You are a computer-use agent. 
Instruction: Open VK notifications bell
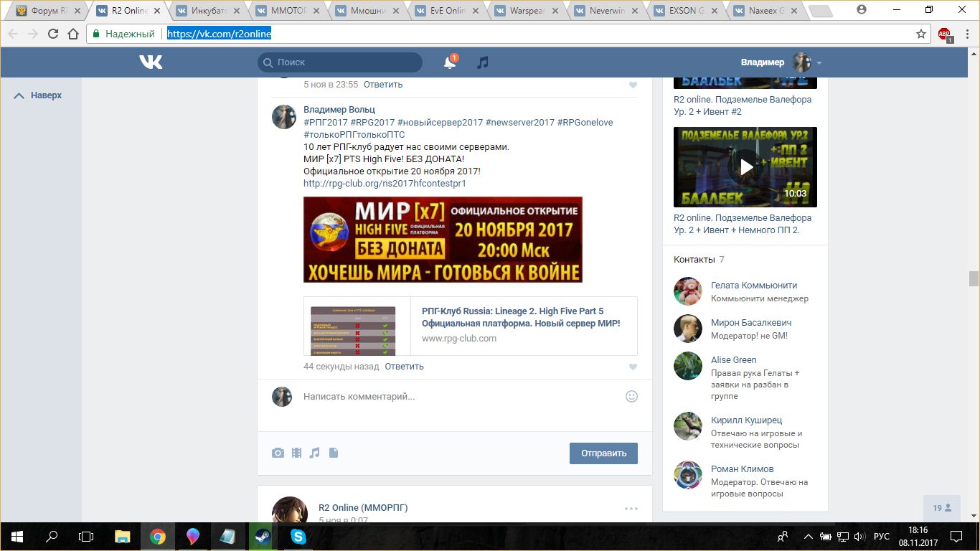[x=450, y=62]
